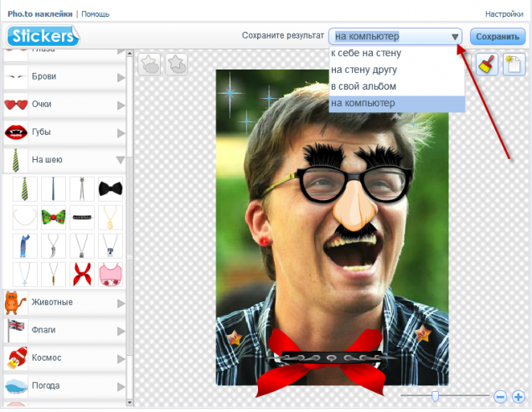Viewport: 532px width, 412px height.
Task: Choose 'в свой альбом' option
Action: (397, 86)
